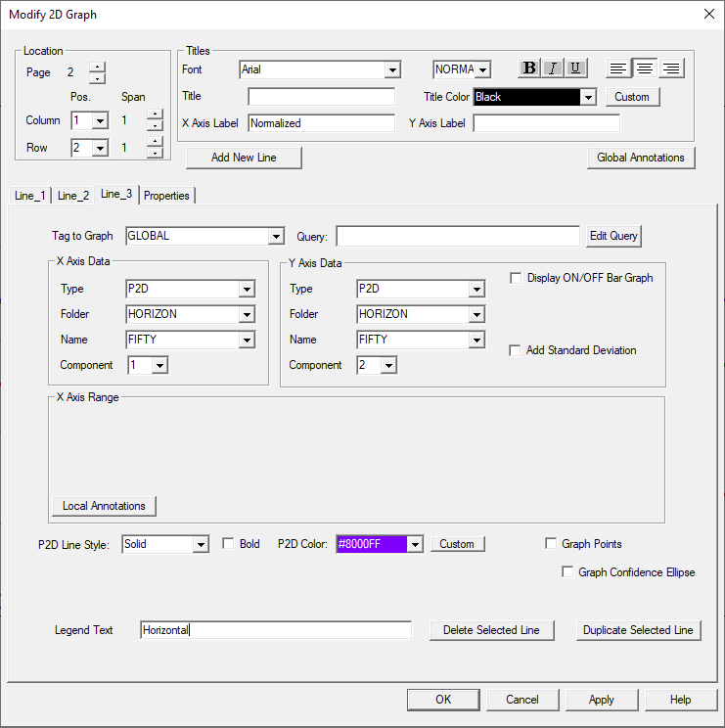Decrease Row span with down arrow
The height and width of the screenshot is (728, 725).
[x=155, y=153]
